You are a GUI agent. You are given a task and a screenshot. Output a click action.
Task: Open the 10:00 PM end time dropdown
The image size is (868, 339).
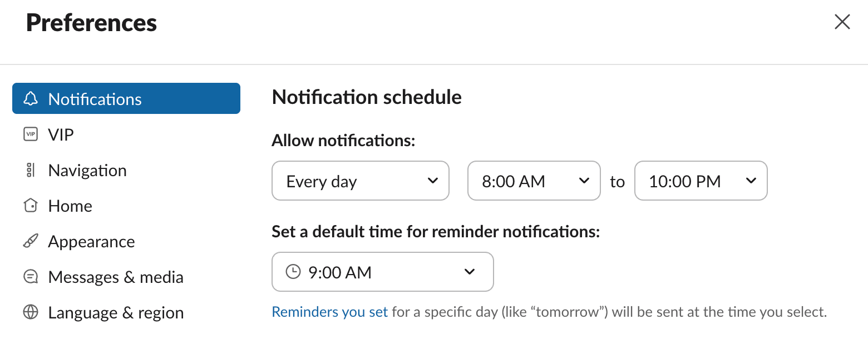701,181
